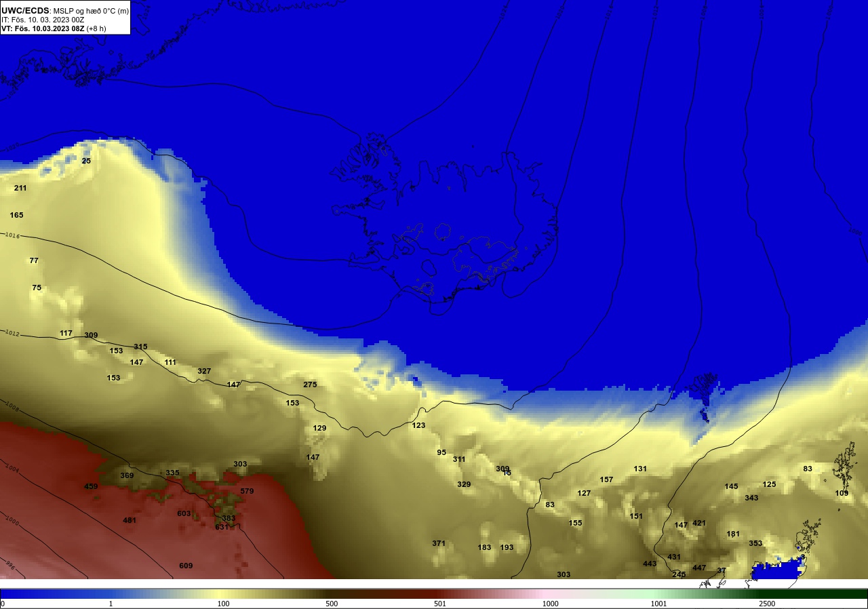This screenshot has height=609, width=868.
Task: Click the map value 109
Action: (842, 493)
